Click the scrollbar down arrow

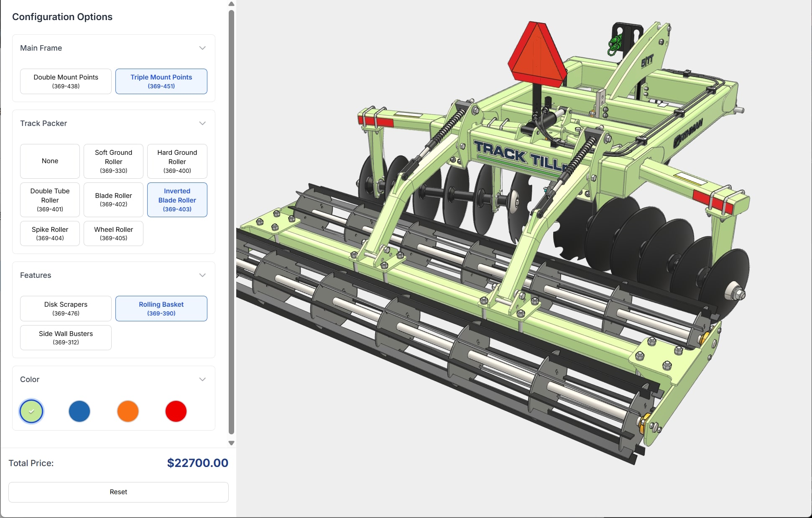coord(231,443)
